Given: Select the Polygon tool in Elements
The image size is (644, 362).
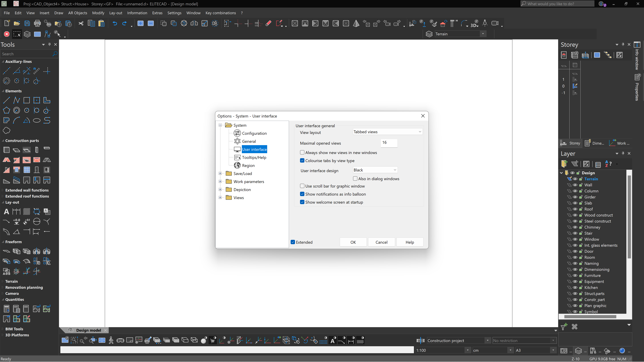Looking at the screenshot, I should pos(7,110).
